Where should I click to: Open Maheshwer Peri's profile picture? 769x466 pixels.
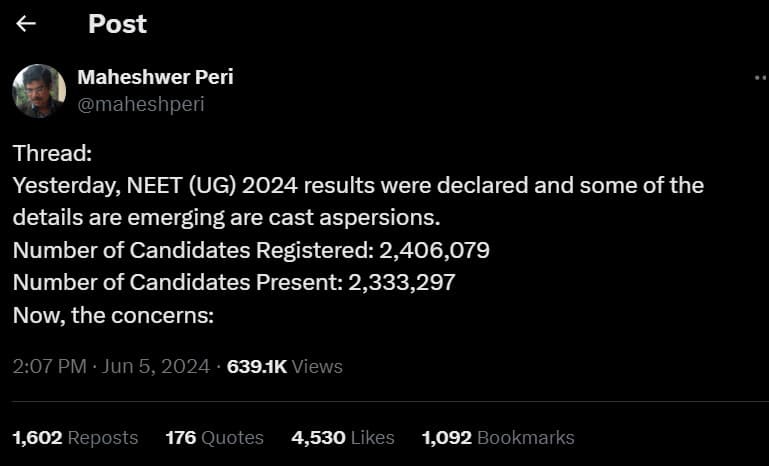[39, 91]
